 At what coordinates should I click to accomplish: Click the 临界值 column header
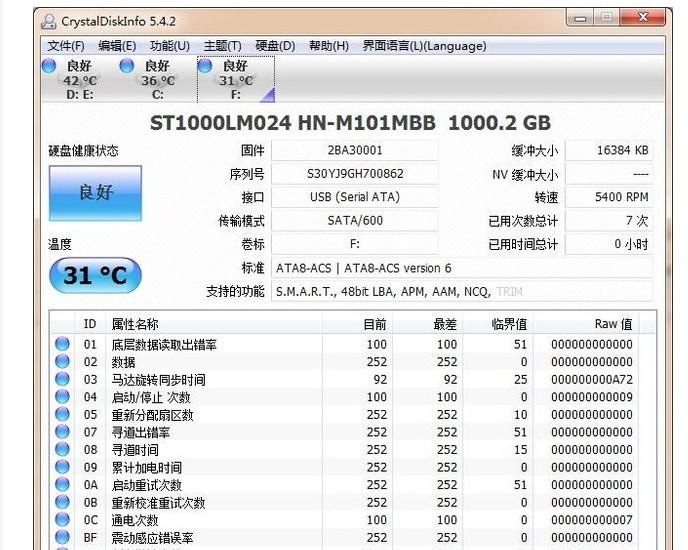[x=498, y=324]
